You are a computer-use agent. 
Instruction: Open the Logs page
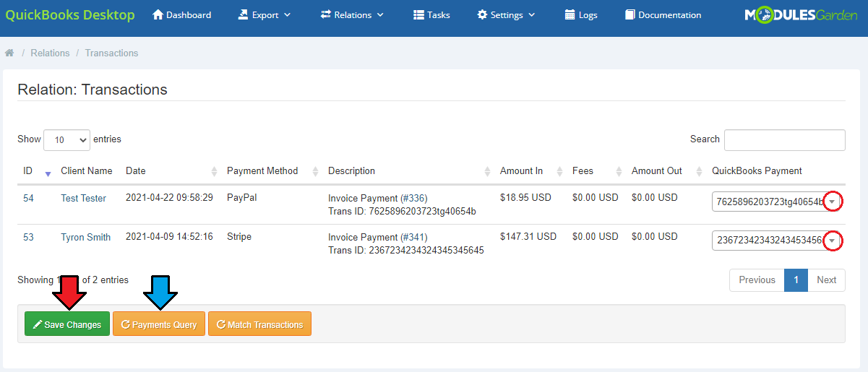pyautogui.click(x=581, y=14)
